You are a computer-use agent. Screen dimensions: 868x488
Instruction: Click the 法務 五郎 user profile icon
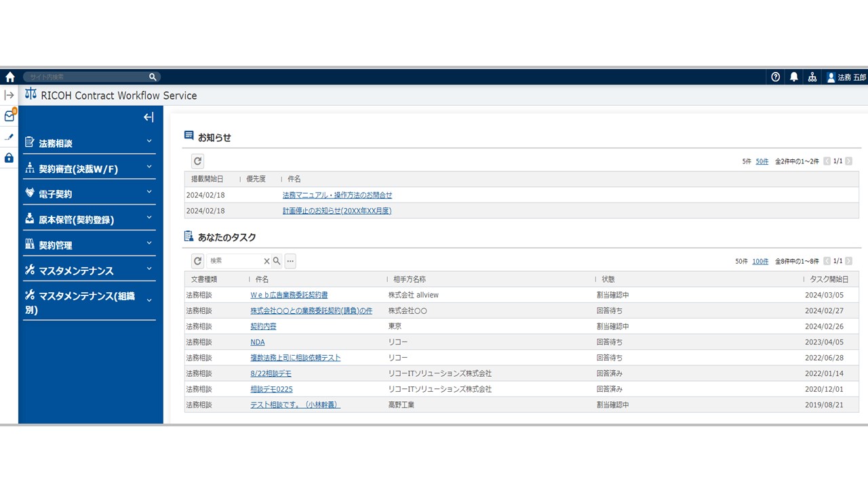tap(831, 77)
